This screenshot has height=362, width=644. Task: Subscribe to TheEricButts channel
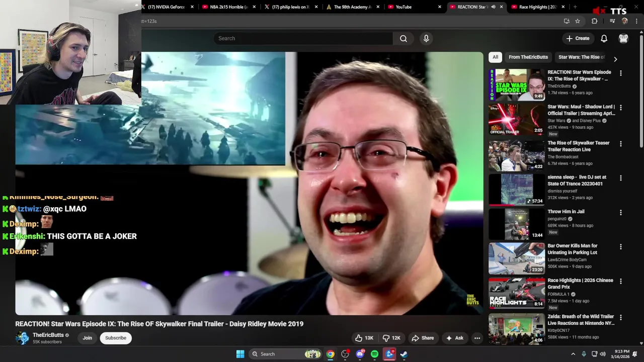point(116,338)
